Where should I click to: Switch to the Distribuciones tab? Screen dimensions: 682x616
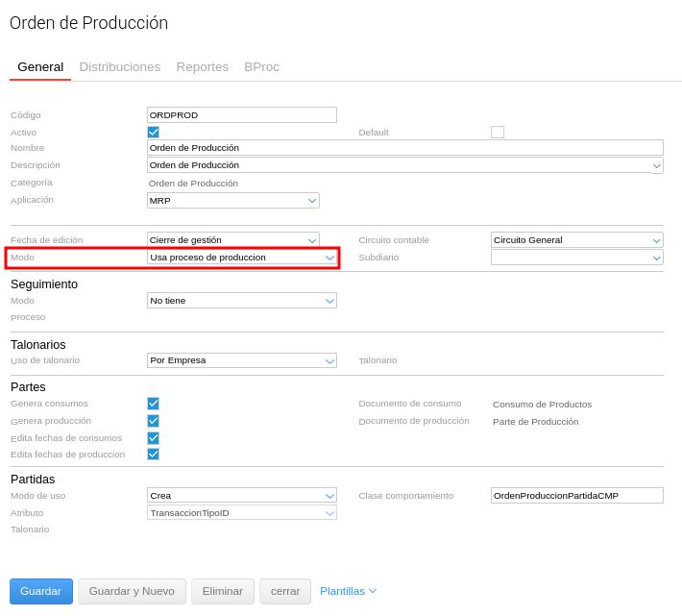[119, 67]
